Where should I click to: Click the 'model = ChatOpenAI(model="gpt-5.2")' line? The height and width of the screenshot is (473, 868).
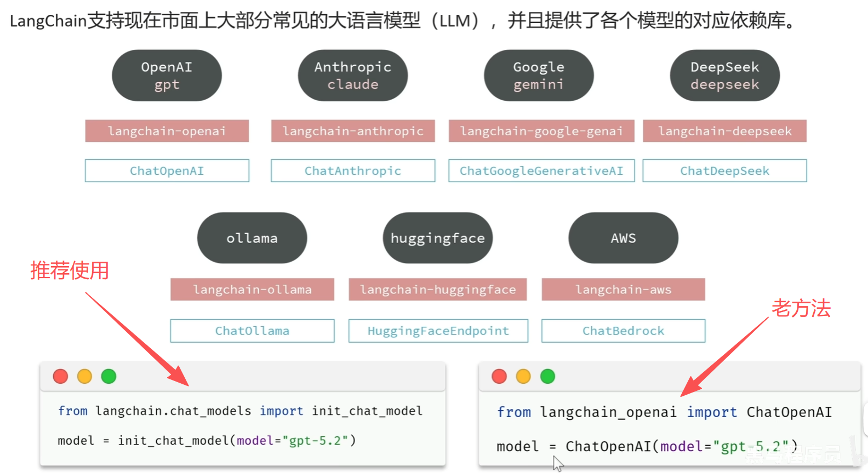pos(647,447)
